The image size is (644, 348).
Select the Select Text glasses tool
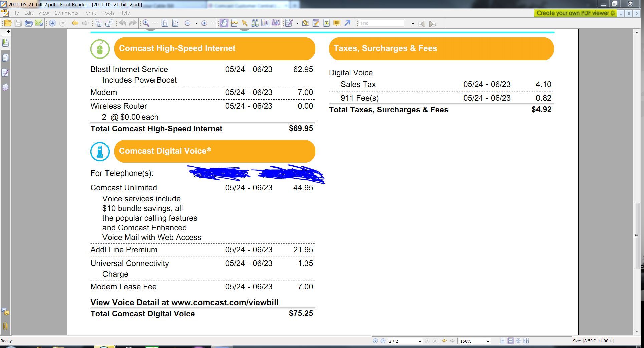click(x=234, y=23)
